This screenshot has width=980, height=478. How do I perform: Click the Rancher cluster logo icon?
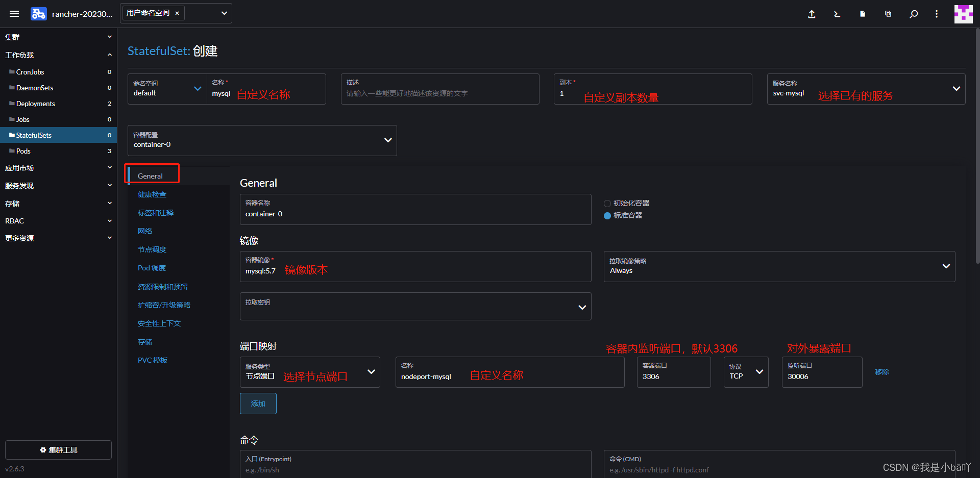39,14
